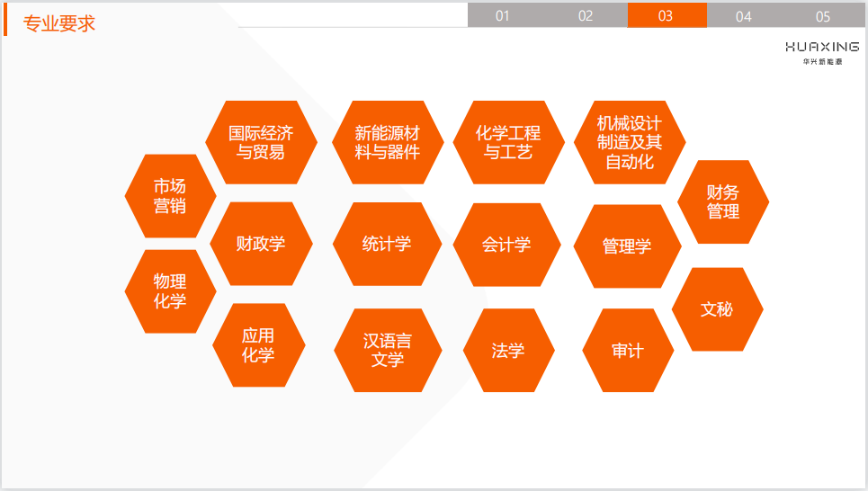Select the 国际经济与贸易 hexagon
The image size is (868, 491).
point(261,142)
